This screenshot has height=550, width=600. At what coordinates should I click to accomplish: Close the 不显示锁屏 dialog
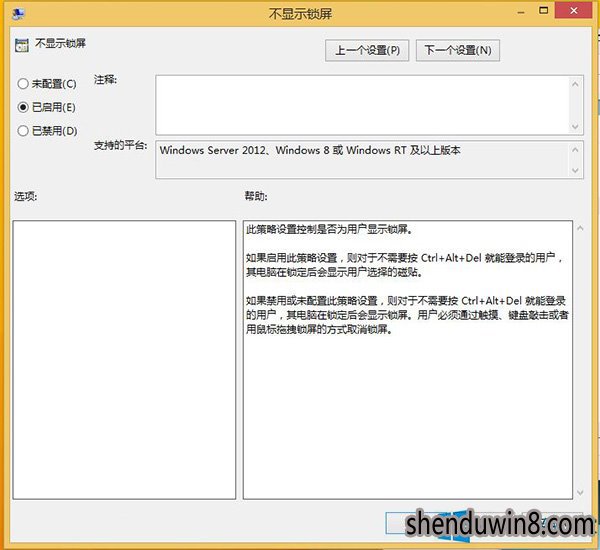click(574, 10)
